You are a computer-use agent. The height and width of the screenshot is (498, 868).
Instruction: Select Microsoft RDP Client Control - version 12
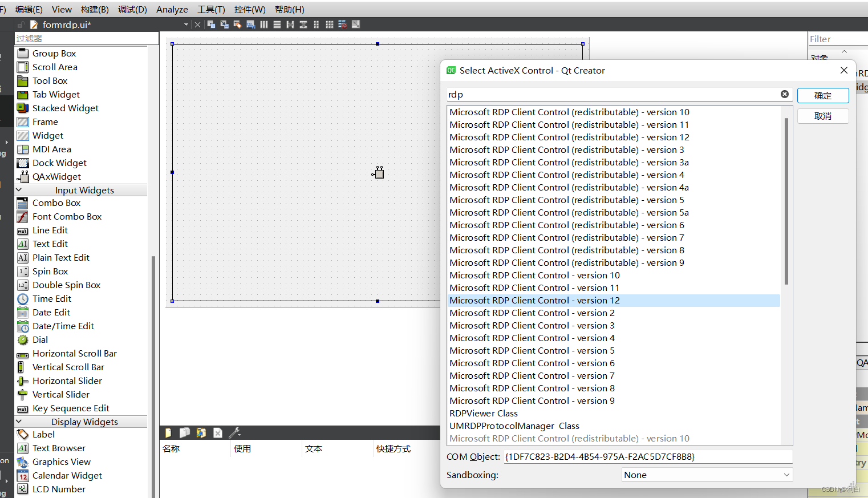click(614, 301)
